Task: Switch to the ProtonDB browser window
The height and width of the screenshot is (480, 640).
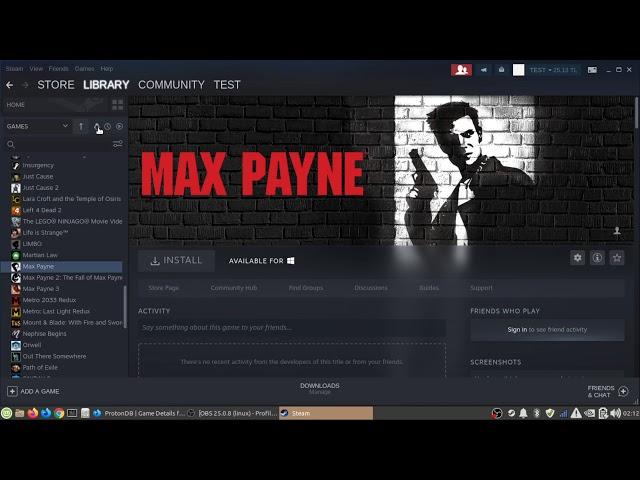Action: click(x=139, y=413)
